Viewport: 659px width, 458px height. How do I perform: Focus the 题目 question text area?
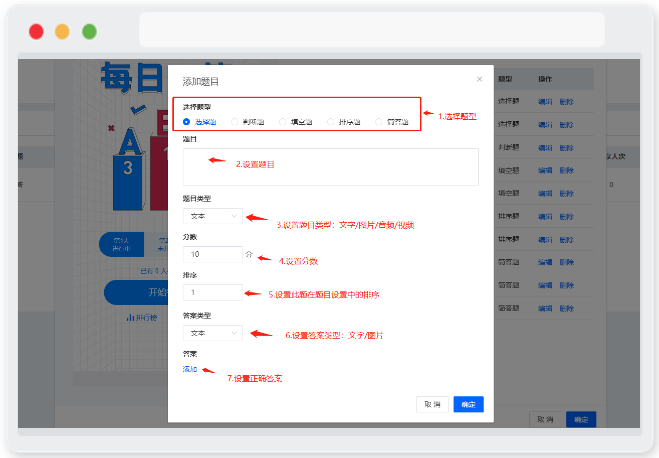[331, 167]
